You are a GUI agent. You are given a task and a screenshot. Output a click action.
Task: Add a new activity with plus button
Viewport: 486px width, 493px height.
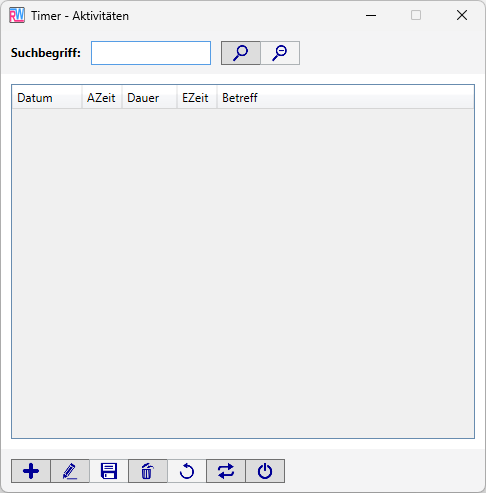pos(31,471)
